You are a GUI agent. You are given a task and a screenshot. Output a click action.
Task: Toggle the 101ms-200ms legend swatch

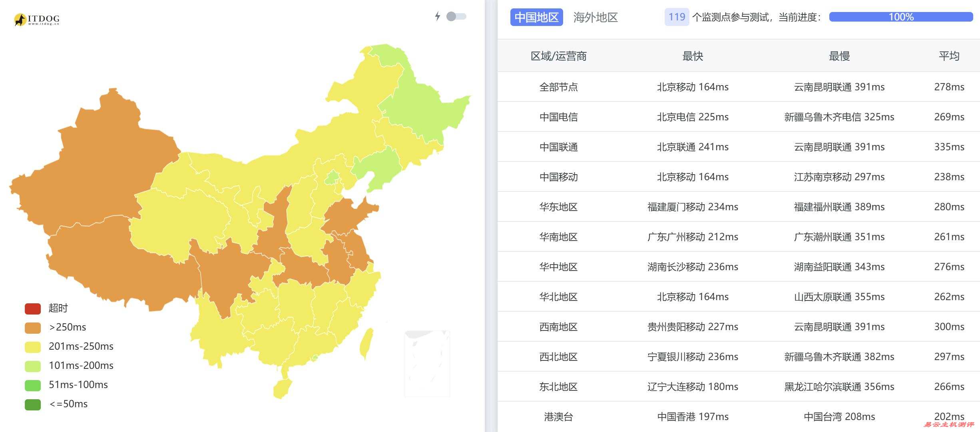click(33, 366)
